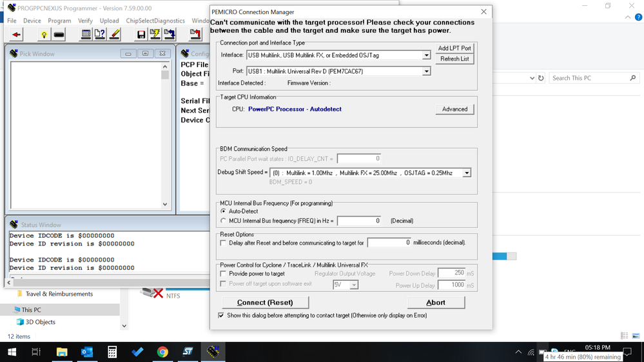Screen dimensions: 644x362
Task: Select MCU Internal Bus frequency radio option
Action: pos(223,221)
